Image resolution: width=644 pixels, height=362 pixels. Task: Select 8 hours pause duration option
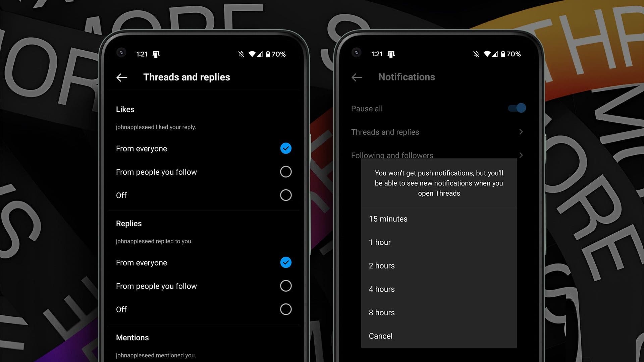click(382, 312)
